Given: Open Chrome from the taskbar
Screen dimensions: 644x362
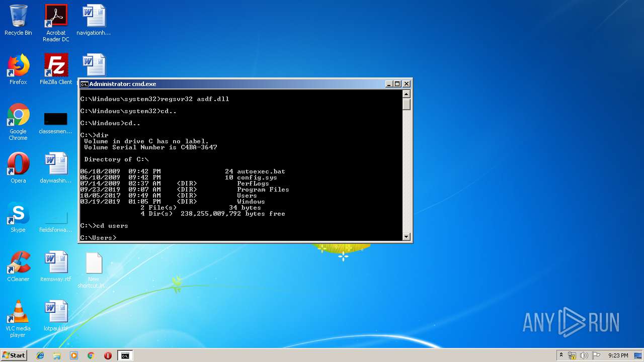Looking at the screenshot, I should [91, 355].
